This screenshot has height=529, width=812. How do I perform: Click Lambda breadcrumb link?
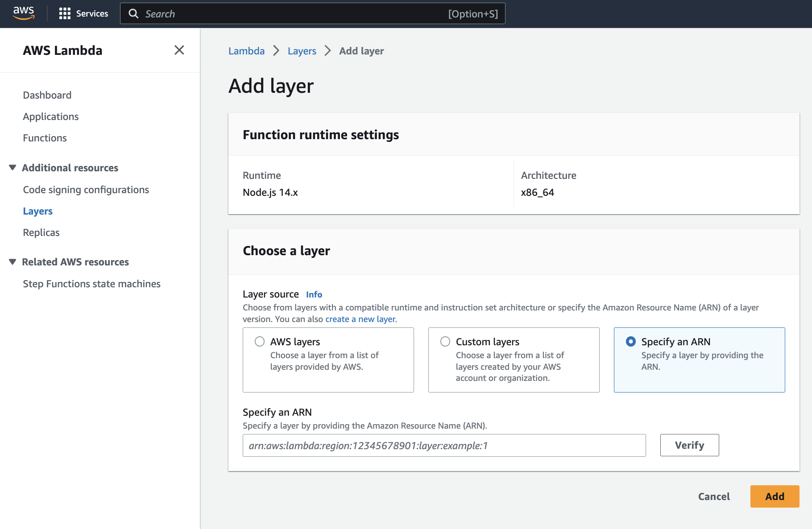click(x=246, y=51)
